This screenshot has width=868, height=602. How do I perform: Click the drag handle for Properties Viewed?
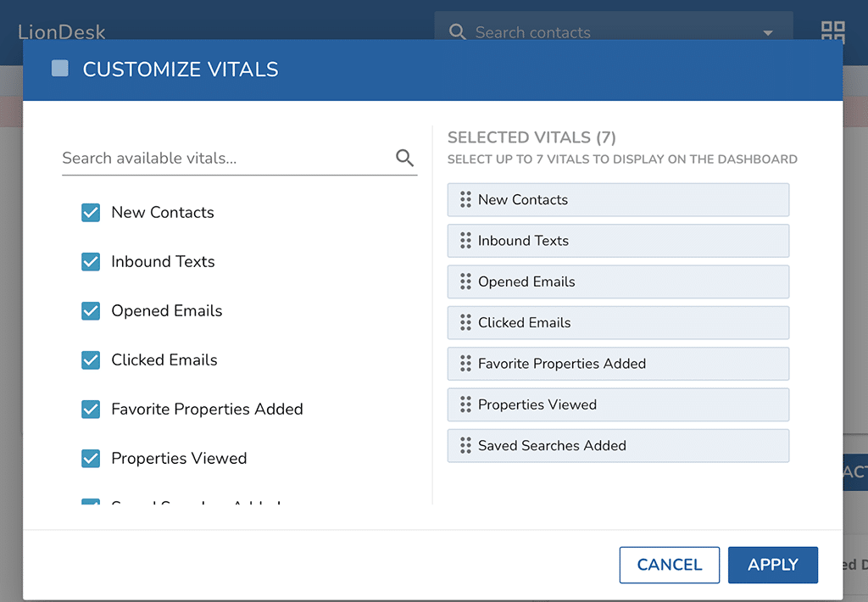(465, 404)
